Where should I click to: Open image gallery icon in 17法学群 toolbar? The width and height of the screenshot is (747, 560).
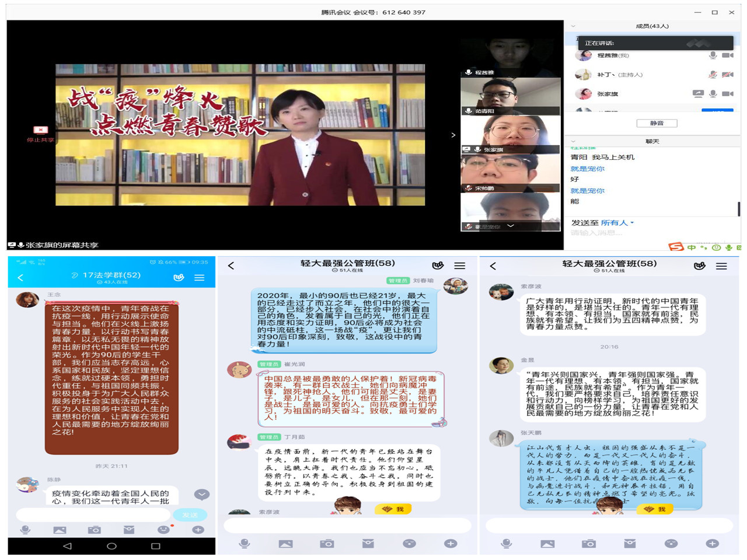(x=60, y=530)
